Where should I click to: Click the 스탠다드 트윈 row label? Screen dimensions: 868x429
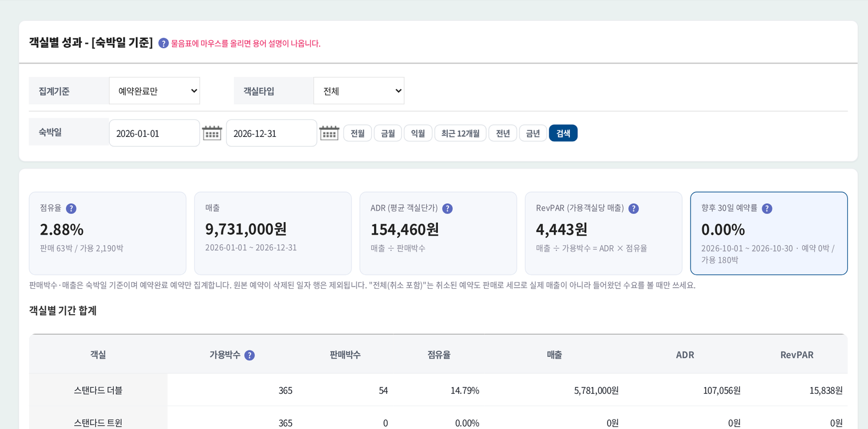(x=98, y=422)
